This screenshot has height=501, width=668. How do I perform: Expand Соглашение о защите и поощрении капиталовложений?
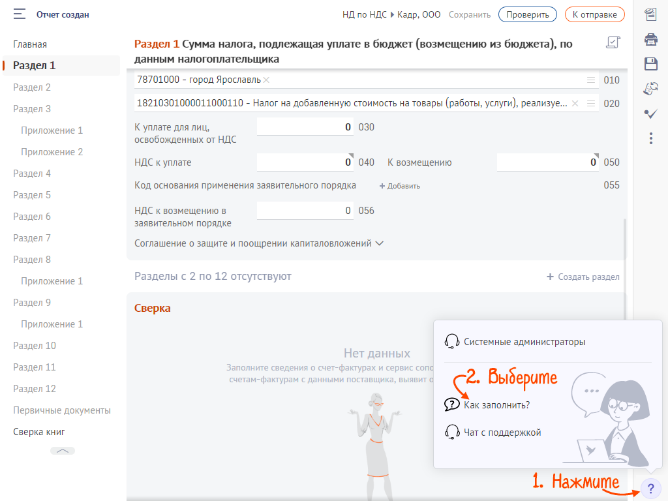[258, 243]
